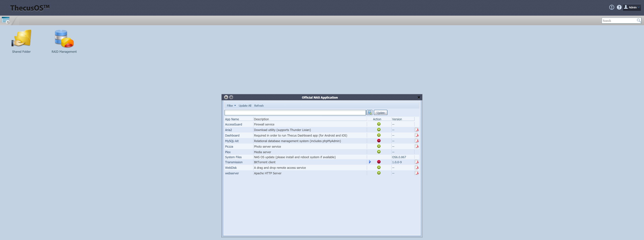Click Refresh in the toolbar

259,106
